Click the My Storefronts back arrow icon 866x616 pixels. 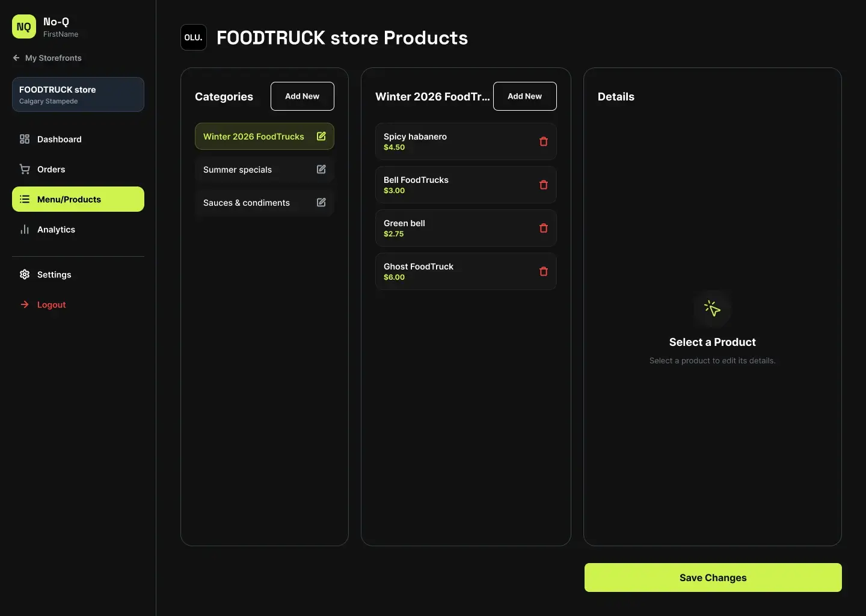tap(16, 58)
